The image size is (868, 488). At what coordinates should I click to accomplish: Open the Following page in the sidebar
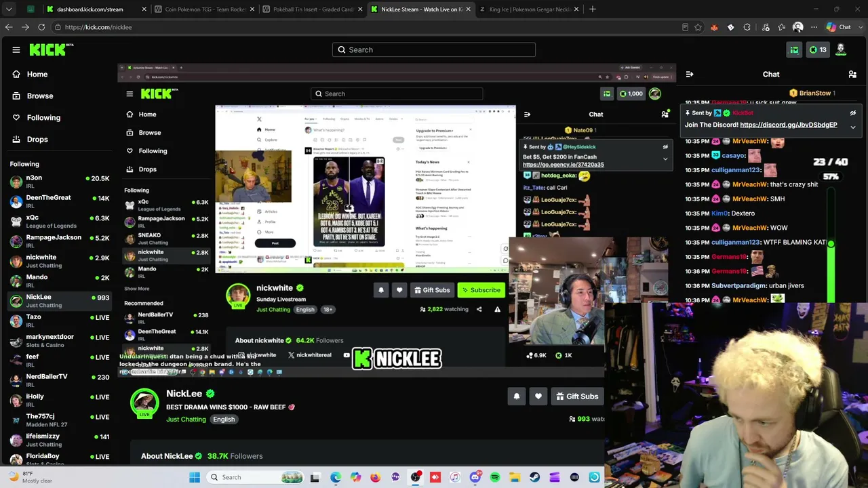tap(43, 117)
